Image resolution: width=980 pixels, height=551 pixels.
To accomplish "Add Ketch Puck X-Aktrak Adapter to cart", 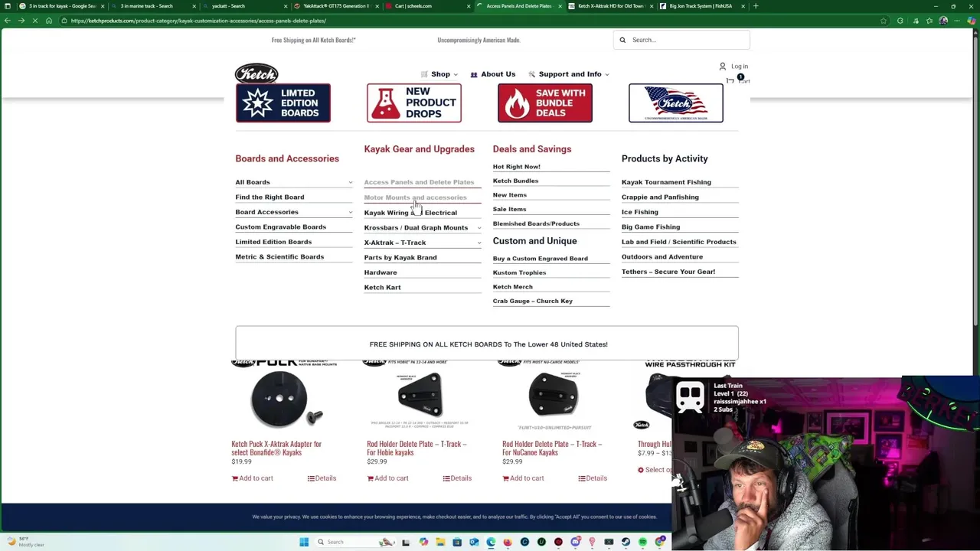I will point(253,478).
